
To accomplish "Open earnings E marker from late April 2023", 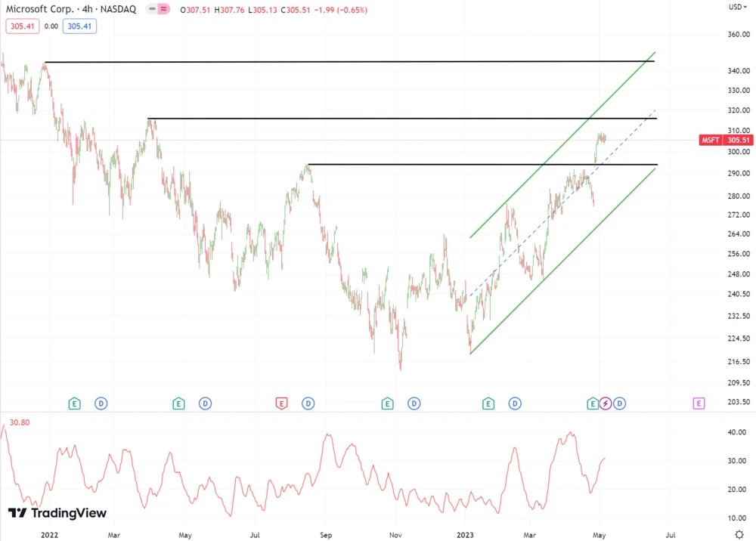I will click(593, 403).
